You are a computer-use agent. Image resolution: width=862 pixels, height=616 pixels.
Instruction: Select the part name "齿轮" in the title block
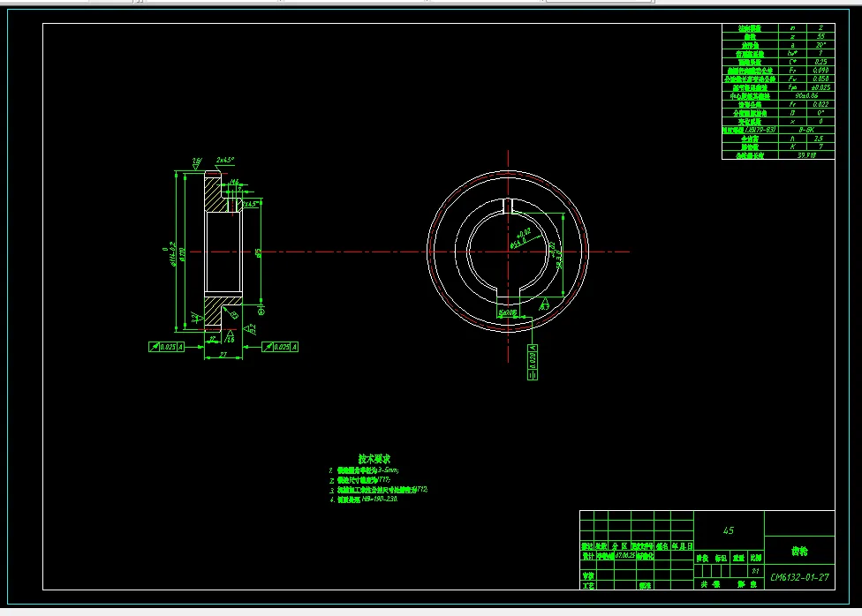[x=799, y=552]
